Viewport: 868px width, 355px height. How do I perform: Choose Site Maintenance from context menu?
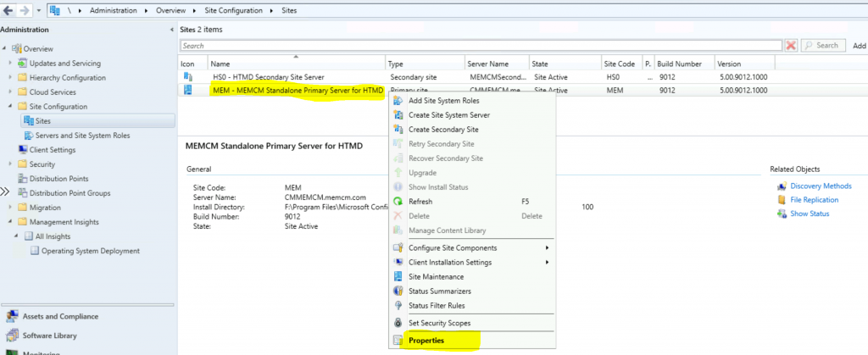pos(472,276)
